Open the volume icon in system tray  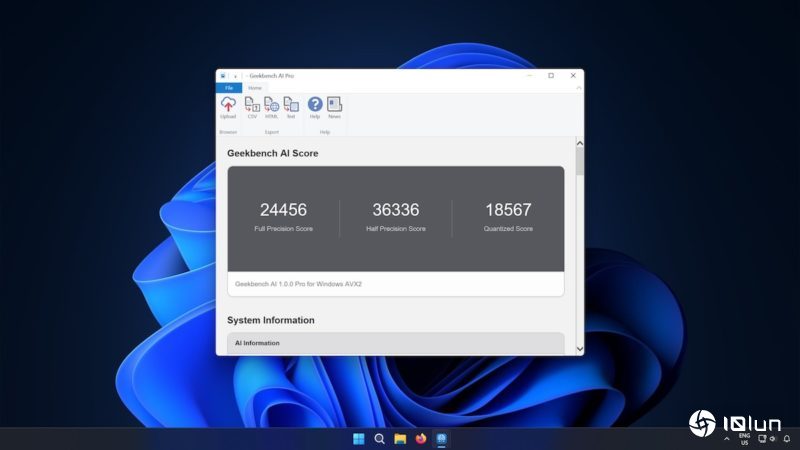[x=772, y=439]
